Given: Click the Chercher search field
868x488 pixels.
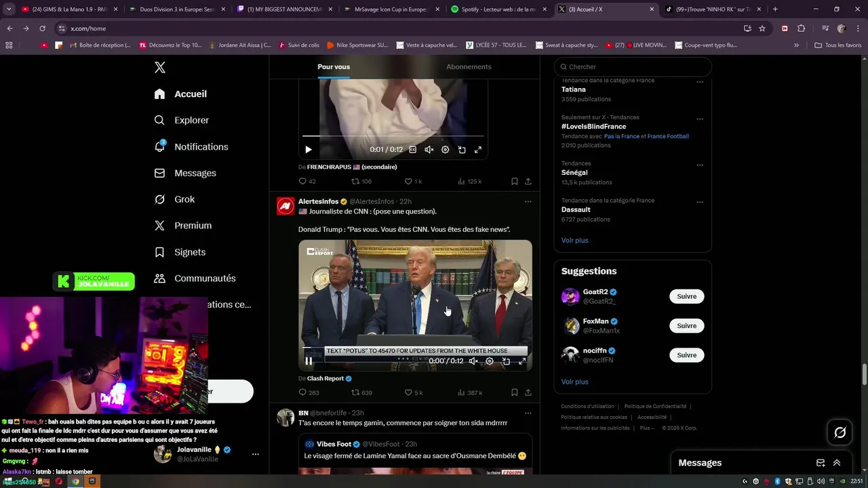Looking at the screenshot, I should coord(633,66).
